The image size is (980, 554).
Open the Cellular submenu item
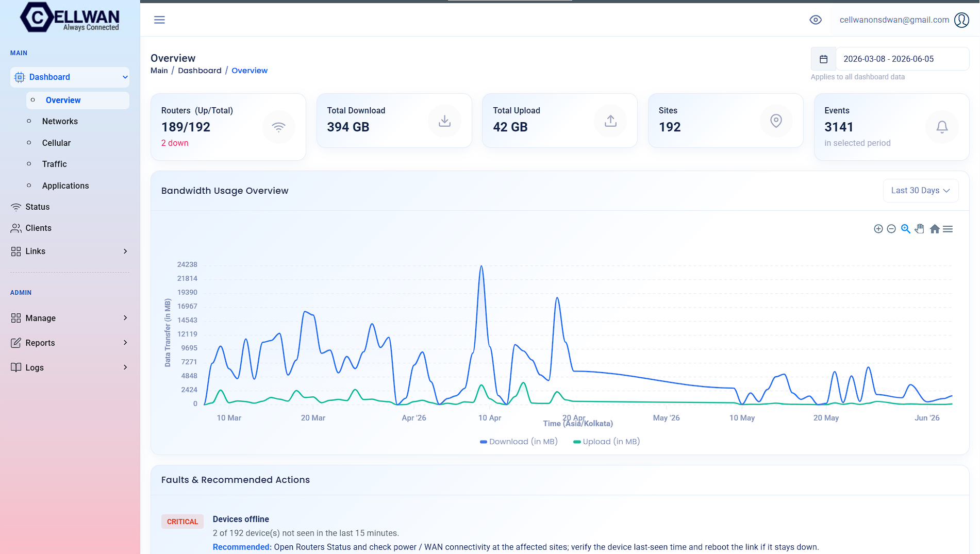click(x=56, y=143)
